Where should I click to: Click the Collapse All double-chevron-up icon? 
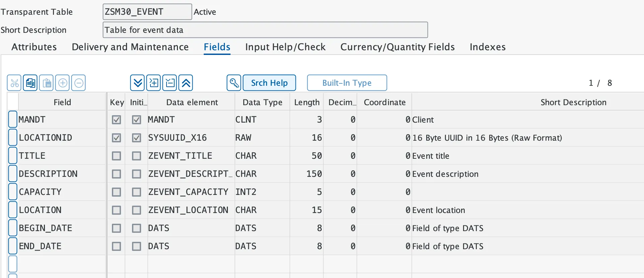pos(186,83)
